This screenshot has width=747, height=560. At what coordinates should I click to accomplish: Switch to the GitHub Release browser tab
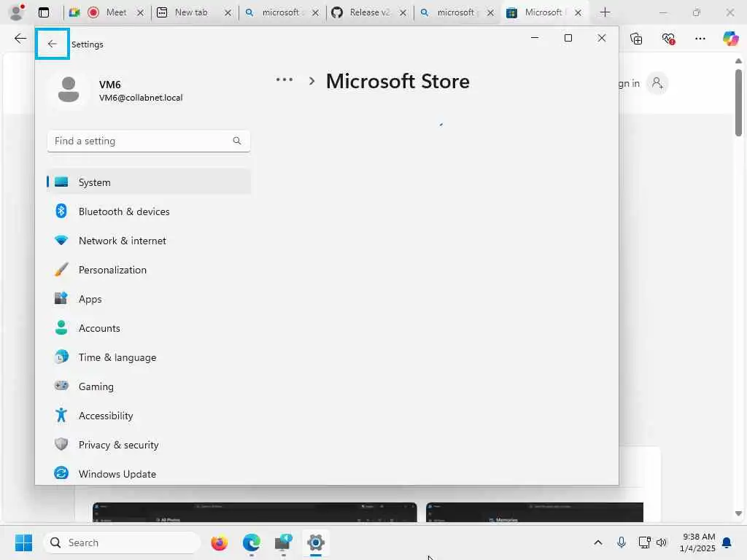pyautogui.click(x=368, y=12)
